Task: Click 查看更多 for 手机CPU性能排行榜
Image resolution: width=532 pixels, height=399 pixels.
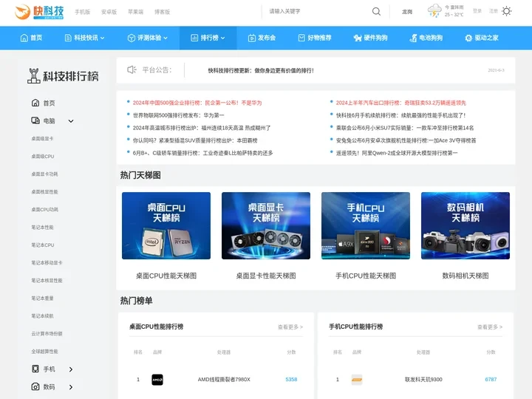Action: [490, 327]
